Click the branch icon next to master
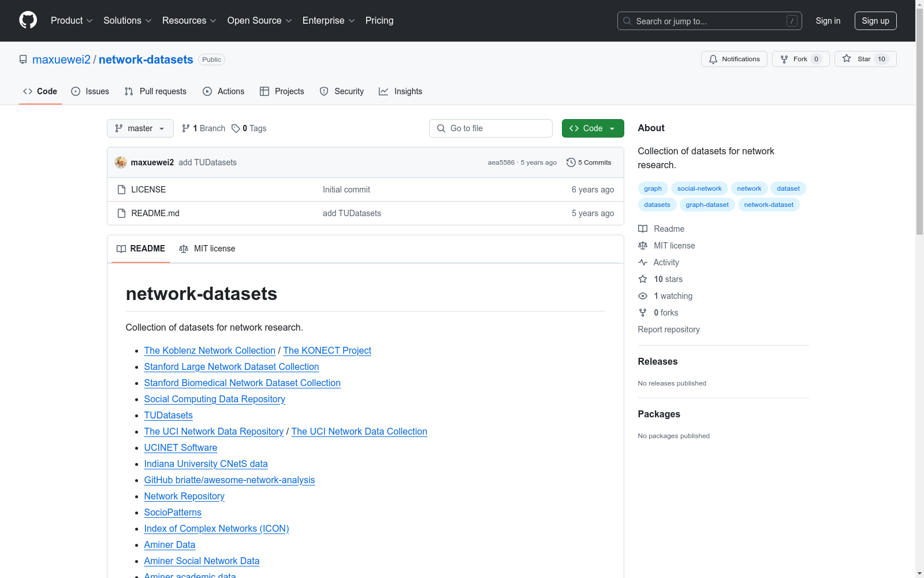 (x=185, y=128)
